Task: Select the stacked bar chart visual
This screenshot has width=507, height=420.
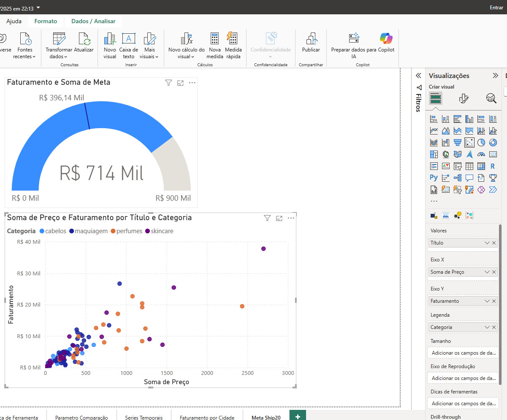Action: (x=434, y=119)
